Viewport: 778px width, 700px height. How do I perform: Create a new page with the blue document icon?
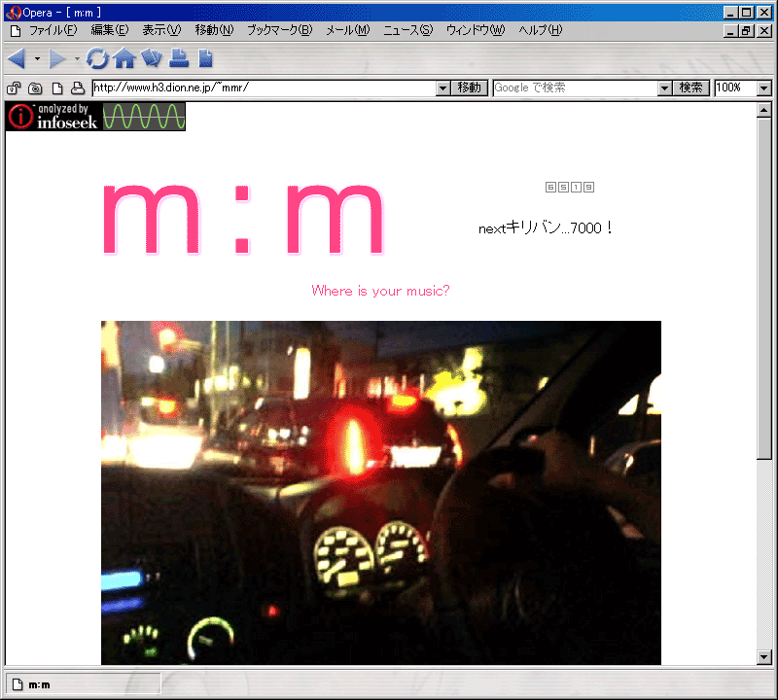pos(205,58)
